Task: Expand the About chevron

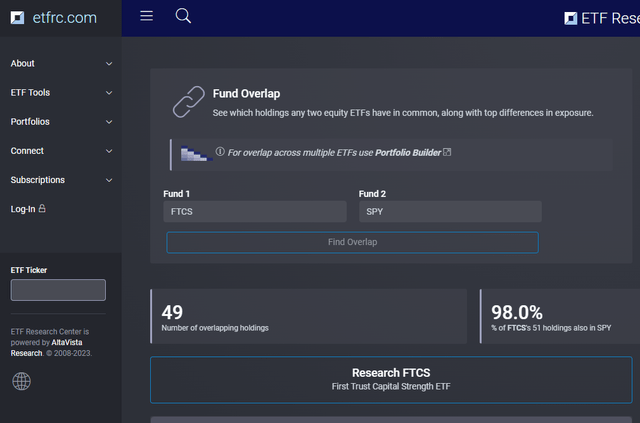Action: (x=109, y=64)
